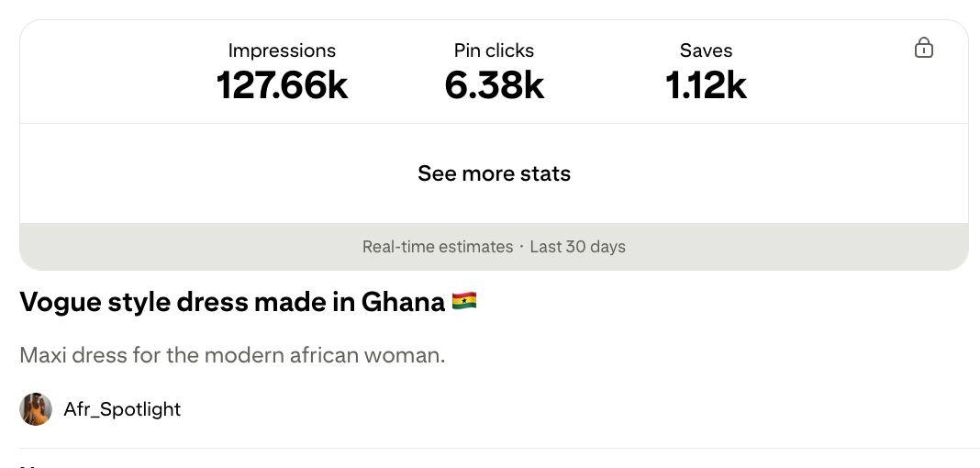Click the Vogue style dress pin title
This screenshot has height=468, width=980.
248,302
